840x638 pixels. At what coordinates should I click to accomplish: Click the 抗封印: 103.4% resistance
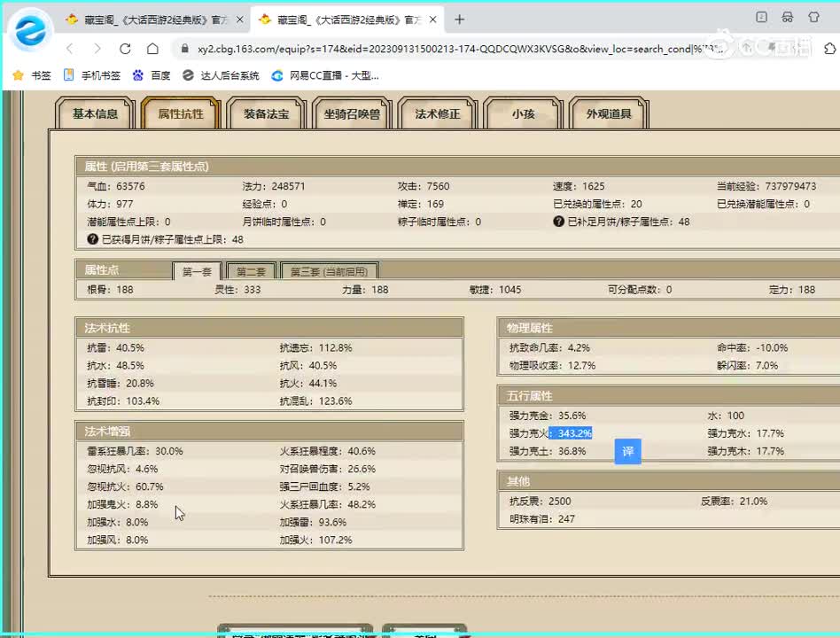(x=123, y=401)
